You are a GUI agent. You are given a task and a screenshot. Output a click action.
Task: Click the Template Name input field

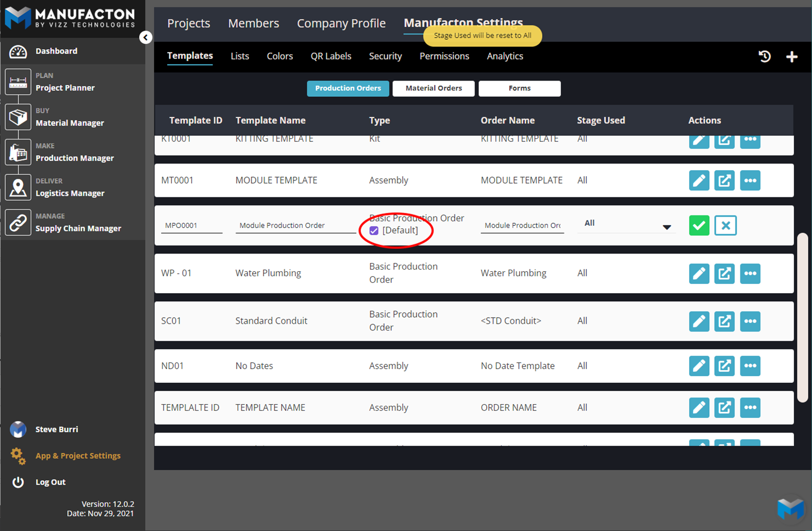tap(295, 225)
